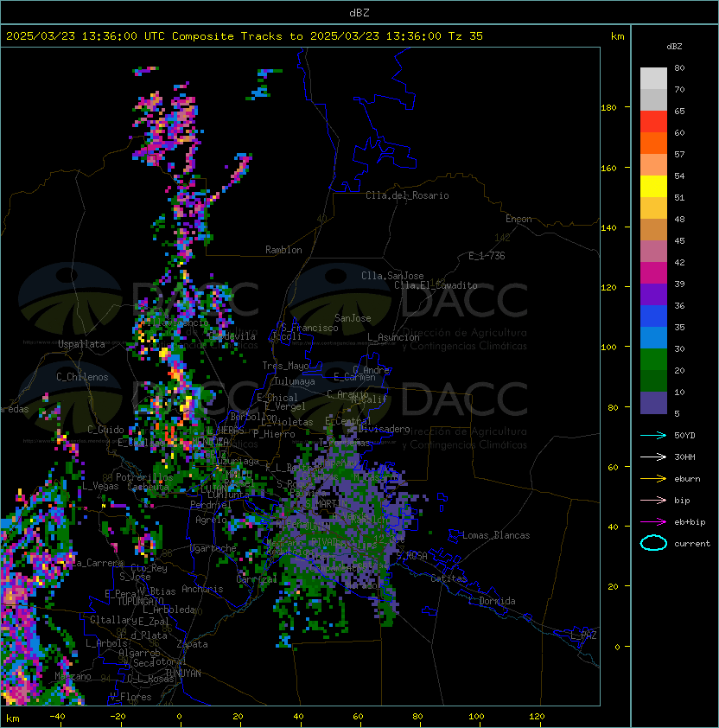Click the V_Flores map label
719x728 pixels.
tap(130, 697)
